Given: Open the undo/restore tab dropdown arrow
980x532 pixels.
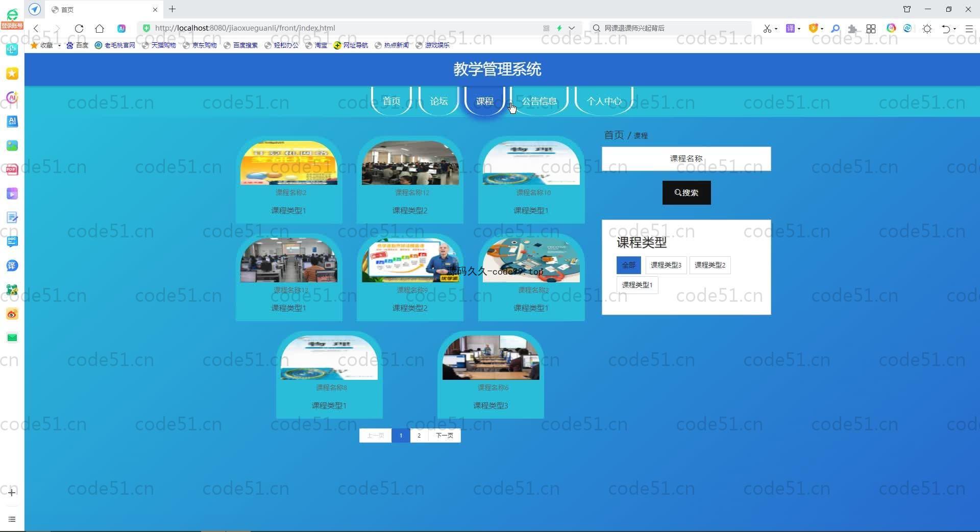Looking at the screenshot, I should 954,29.
